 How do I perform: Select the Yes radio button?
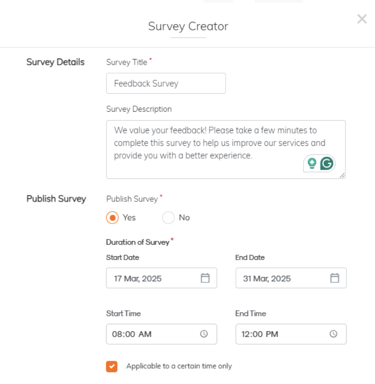pos(112,218)
